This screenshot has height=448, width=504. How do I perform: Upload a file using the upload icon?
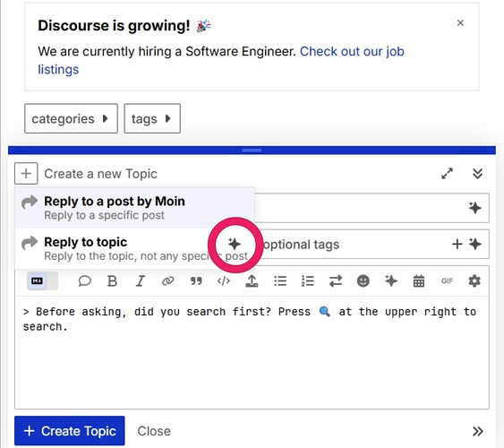click(252, 281)
